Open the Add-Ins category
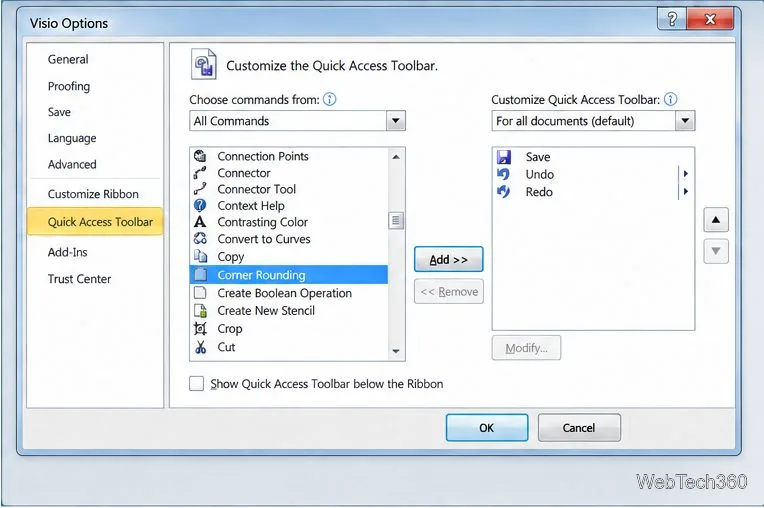Viewport: 764px width, 508px height. click(x=67, y=252)
